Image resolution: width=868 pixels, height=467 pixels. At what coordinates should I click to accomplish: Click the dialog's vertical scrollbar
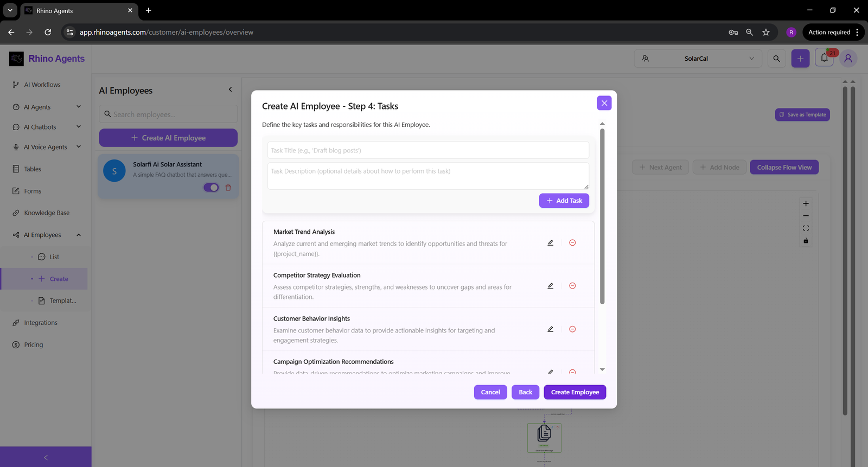(602, 217)
